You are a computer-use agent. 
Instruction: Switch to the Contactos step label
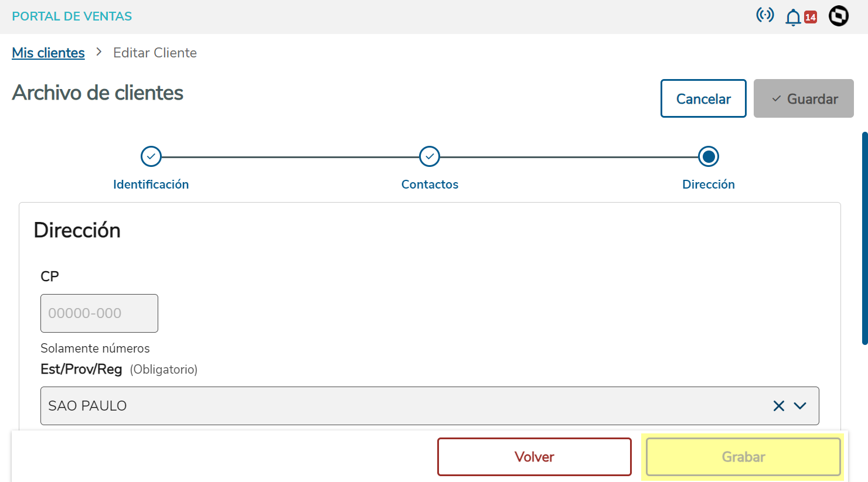[430, 184]
